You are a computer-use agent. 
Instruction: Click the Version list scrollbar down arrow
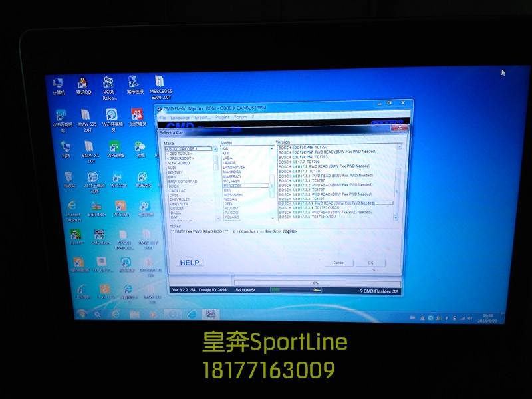pyautogui.click(x=396, y=217)
